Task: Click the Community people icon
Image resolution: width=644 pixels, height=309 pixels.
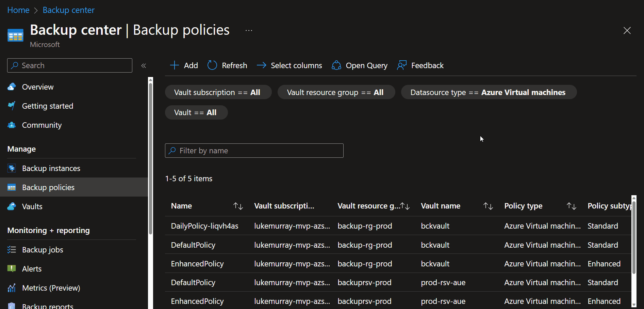Action: pyautogui.click(x=12, y=125)
